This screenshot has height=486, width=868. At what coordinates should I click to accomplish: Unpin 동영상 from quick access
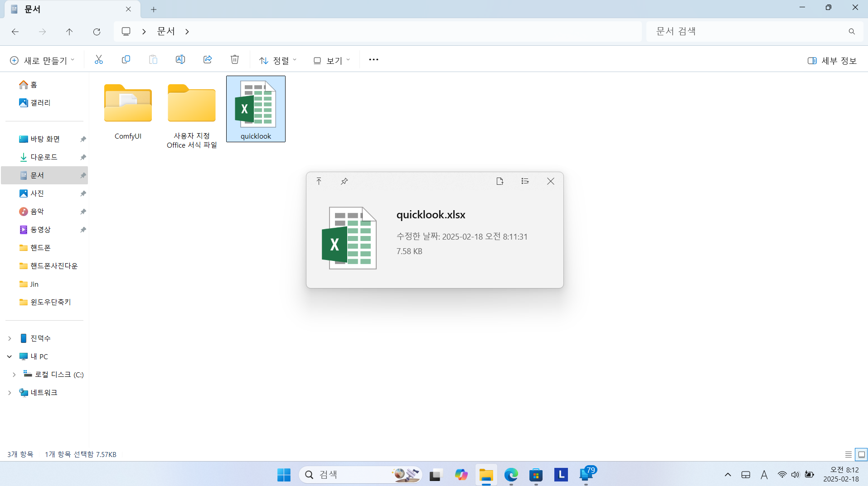point(83,230)
